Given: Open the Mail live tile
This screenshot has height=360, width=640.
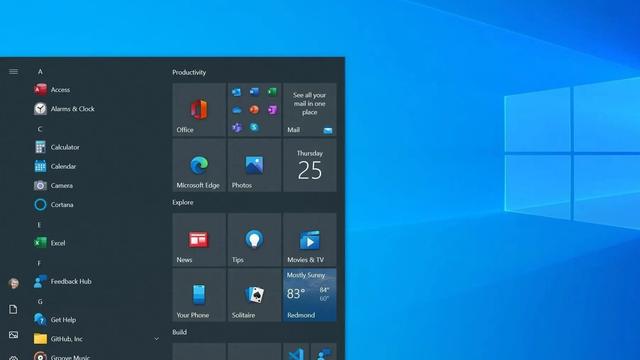Looking at the screenshot, I should coord(310,109).
